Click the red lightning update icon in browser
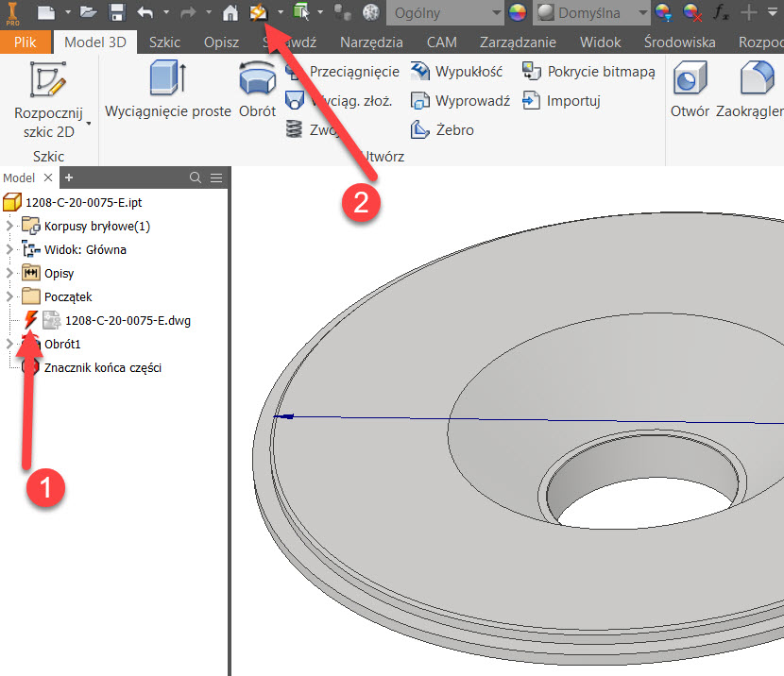784x676 pixels. [x=30, y=321]
